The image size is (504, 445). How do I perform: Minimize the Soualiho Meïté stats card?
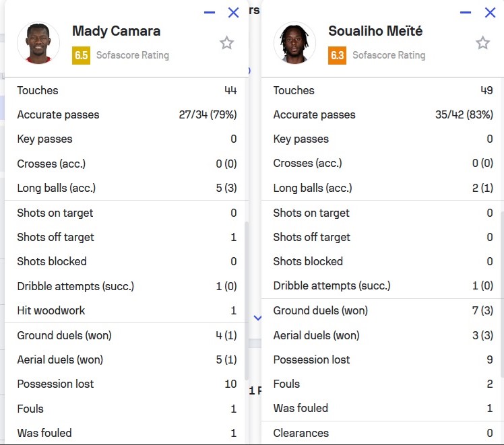pyautogui.click(x=466, y=12)
